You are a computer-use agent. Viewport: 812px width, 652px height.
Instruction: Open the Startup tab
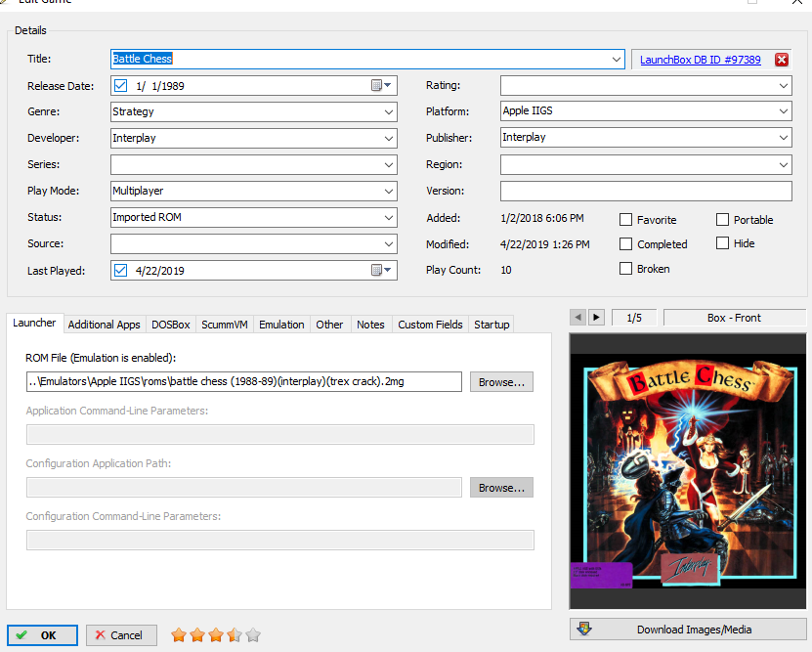(491, 325)
